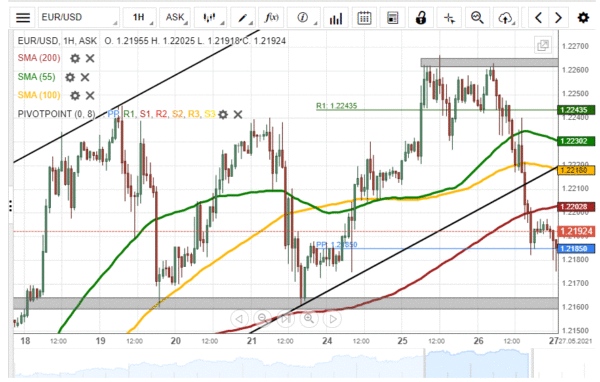The image size is (600, 382).
Task: Open the calendar events icon
Action: coord(364,18)
